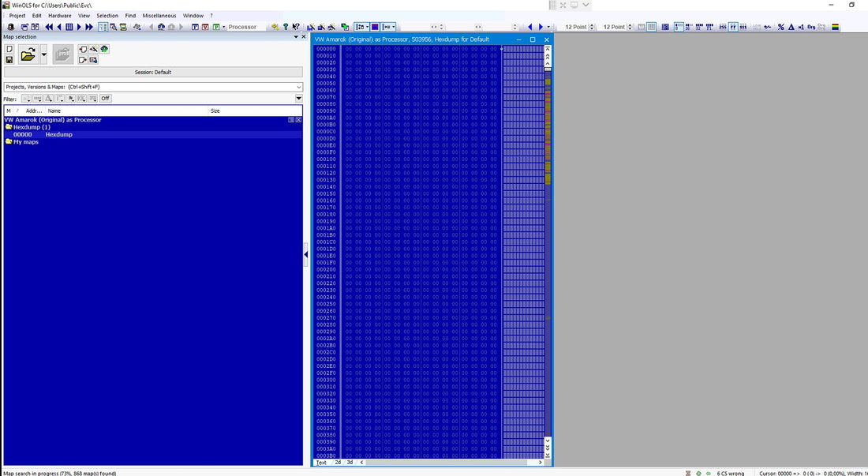This screenshot has width=868, height=476.
Task: Click the rainbow color scheme icon
Action: [x=836, y=27]
